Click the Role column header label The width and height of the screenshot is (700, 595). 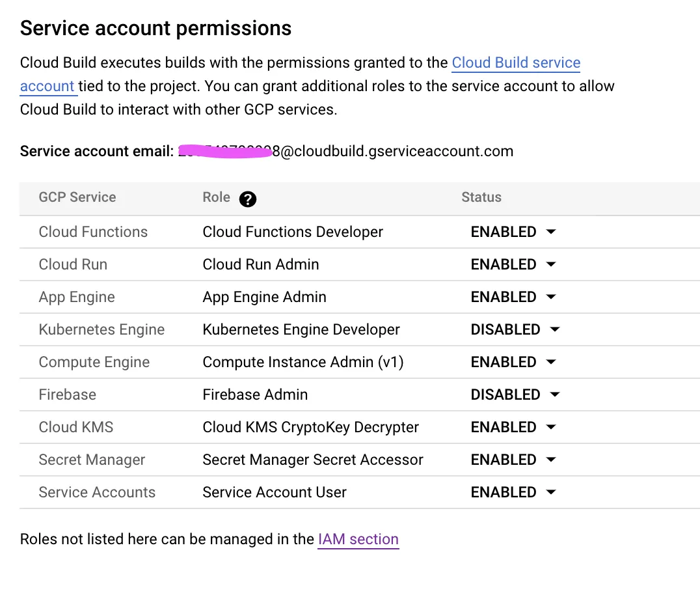(217, 197)
